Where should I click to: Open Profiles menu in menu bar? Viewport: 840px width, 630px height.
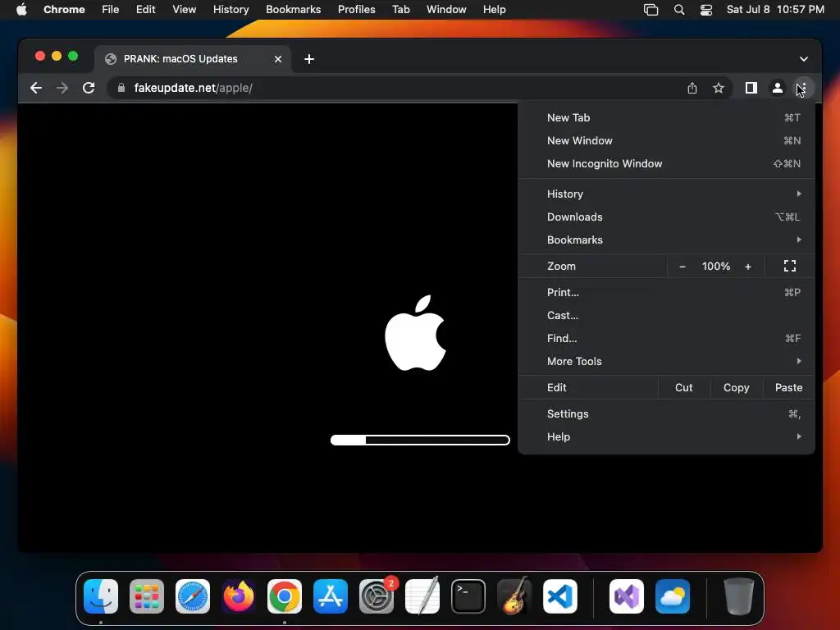pyautogui.click(x=356, y=10)
